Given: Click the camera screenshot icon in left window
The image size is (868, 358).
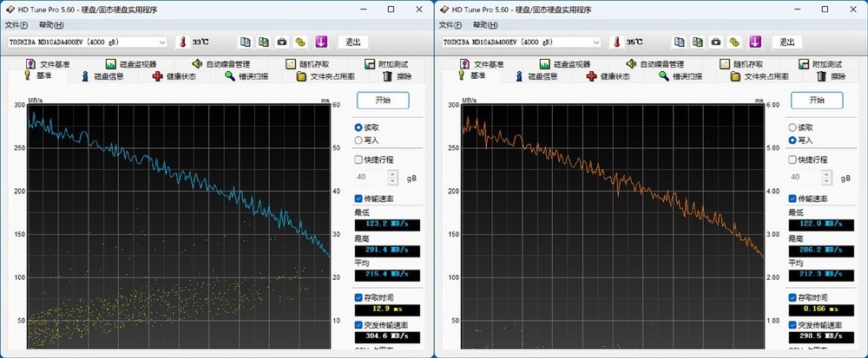Looking at the screenshot, I should point(281,42).
